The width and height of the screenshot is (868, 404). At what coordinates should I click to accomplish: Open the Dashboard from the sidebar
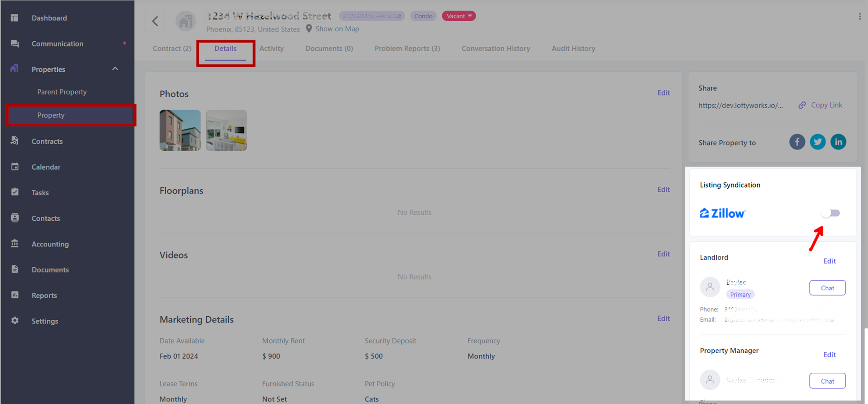[49, 18]
